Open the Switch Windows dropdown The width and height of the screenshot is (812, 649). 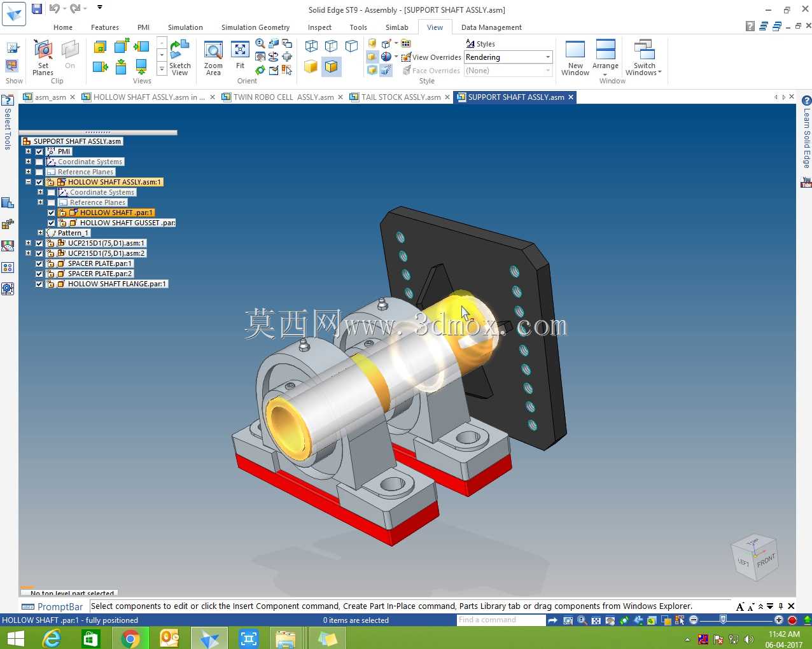(644, 58)
